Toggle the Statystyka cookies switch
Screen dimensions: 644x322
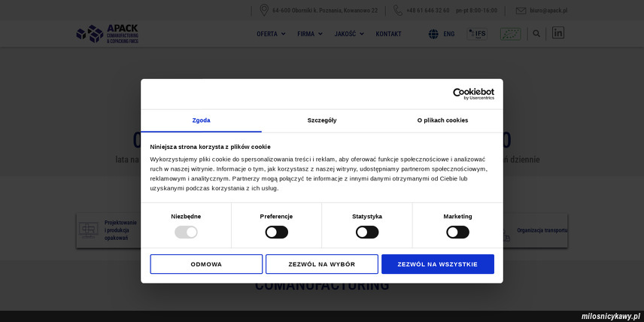tap(367, 232)
